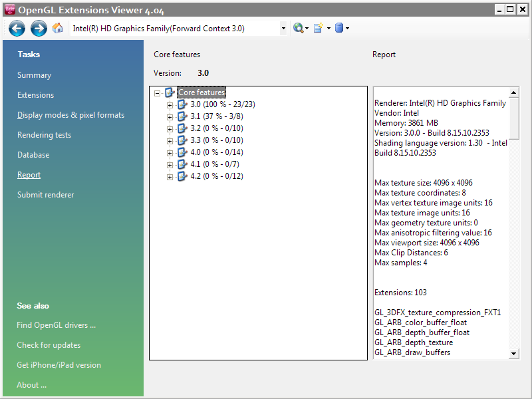Click the Core features root node icon
532x399 pixels.
coord(170,92)
